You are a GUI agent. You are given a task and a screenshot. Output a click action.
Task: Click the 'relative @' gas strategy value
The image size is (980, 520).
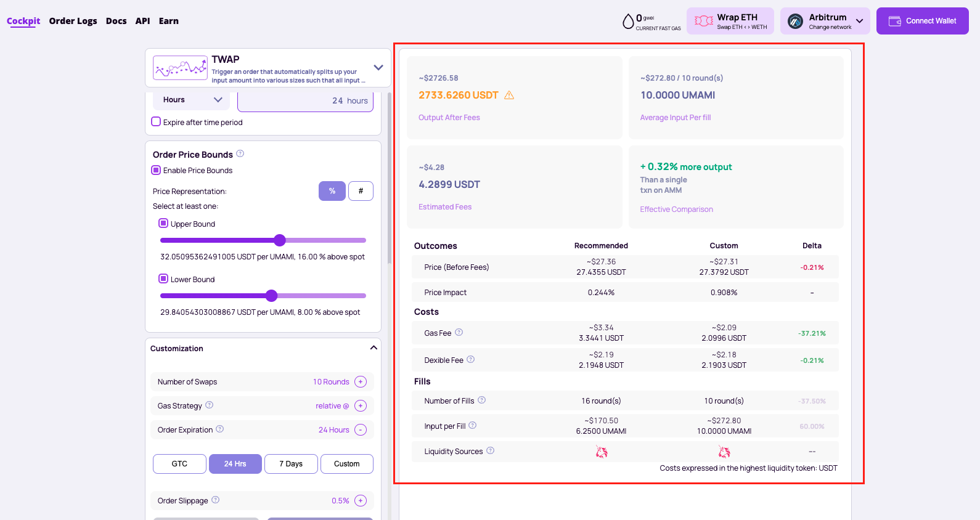coord(332,406)
